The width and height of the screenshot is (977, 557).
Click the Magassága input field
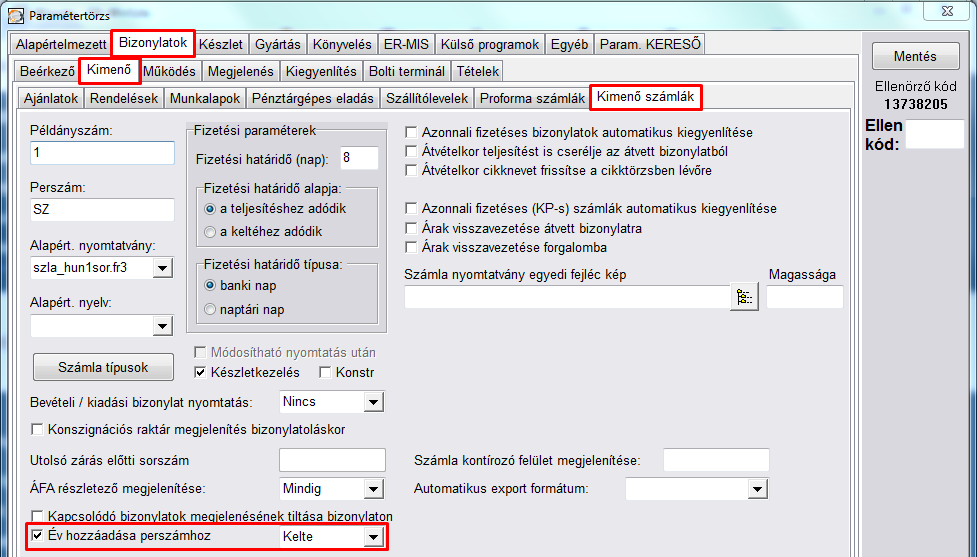pyautogui.click(x=805, y=297)
